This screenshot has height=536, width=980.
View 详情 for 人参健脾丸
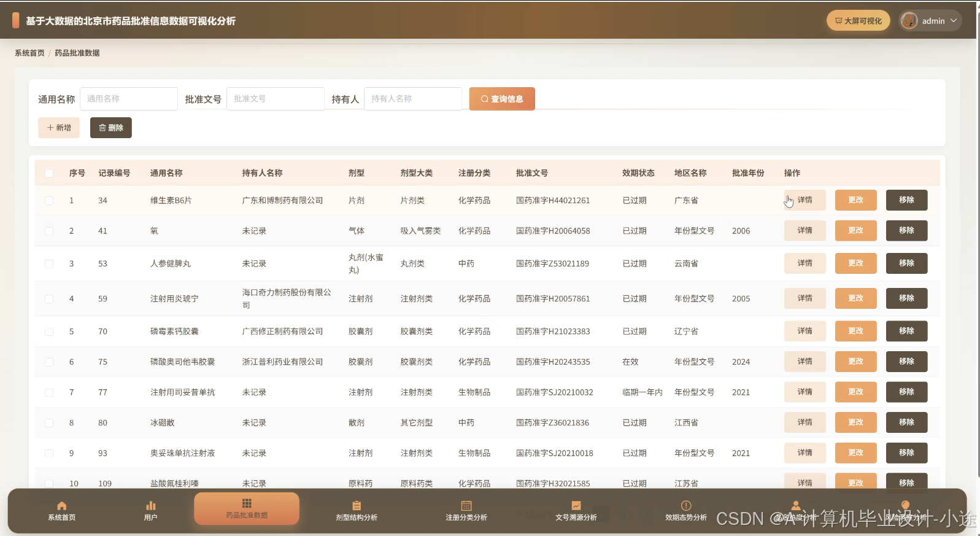pos(804,263)
